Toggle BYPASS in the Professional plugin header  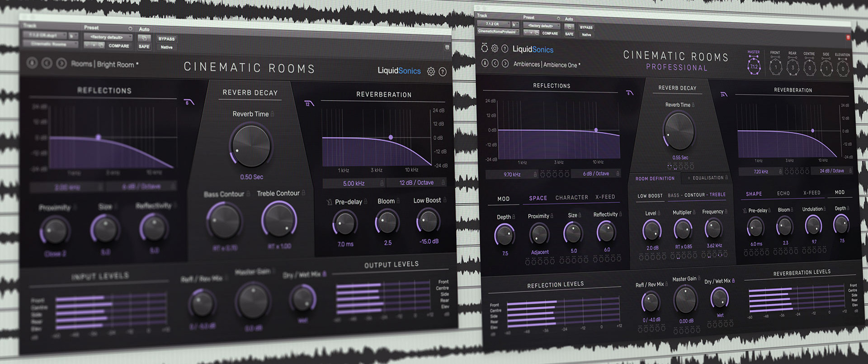pyautogui.click(x=586, y=27)
